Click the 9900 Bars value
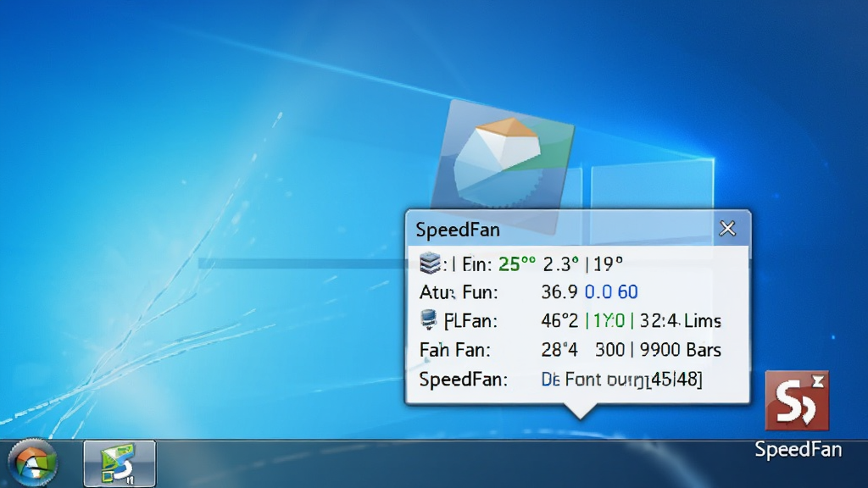The image size is (868, 488). tap(681, 350)
